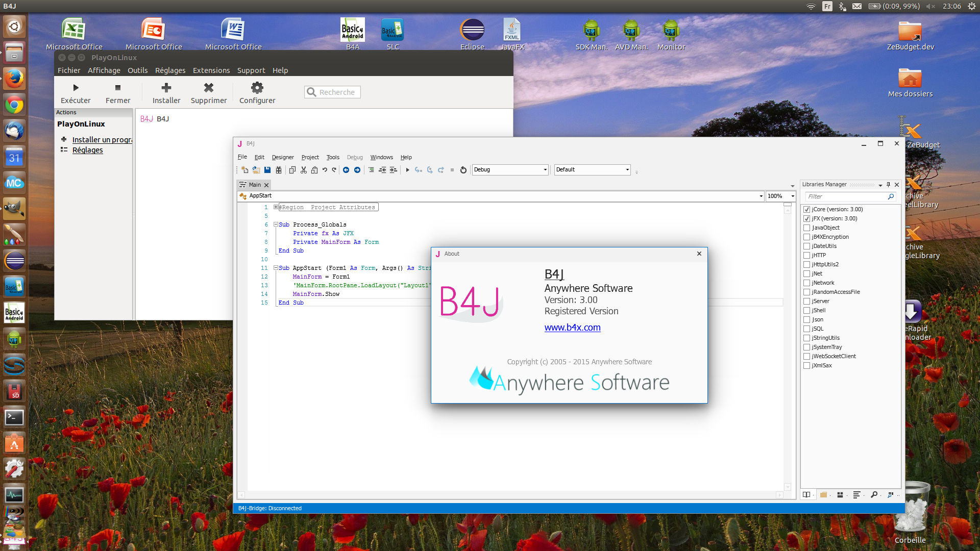Image resolution: width=980 pixels, height=551 pixels.
Task: Click the Restart circular arrow toolbar icon
Action: point(463,170)
